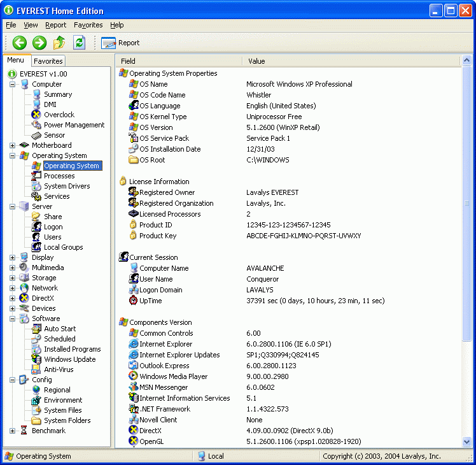Select the Logon icon under Server
Viewport: 476px width, 465px height.
(x=36, y=227)
